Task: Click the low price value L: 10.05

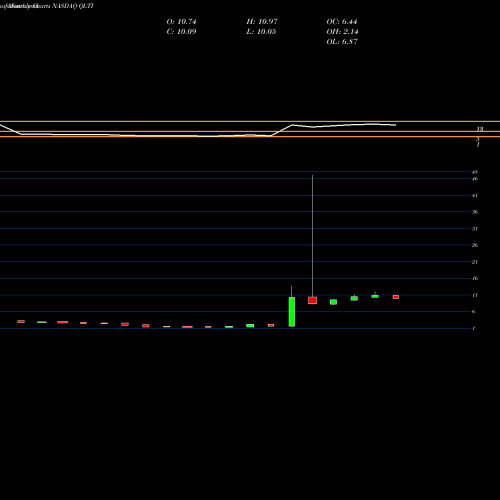Action: click(x=261, y=32)
